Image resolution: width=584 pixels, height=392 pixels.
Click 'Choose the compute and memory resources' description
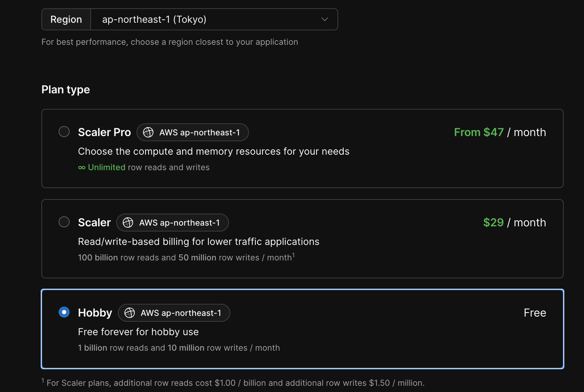coord(214,152)
